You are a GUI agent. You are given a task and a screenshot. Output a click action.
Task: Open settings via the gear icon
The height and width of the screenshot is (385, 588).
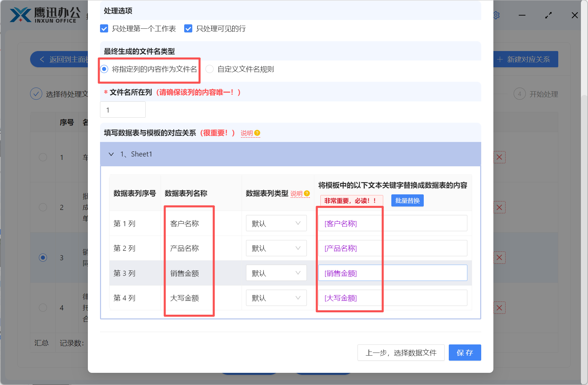pos(496,15)
